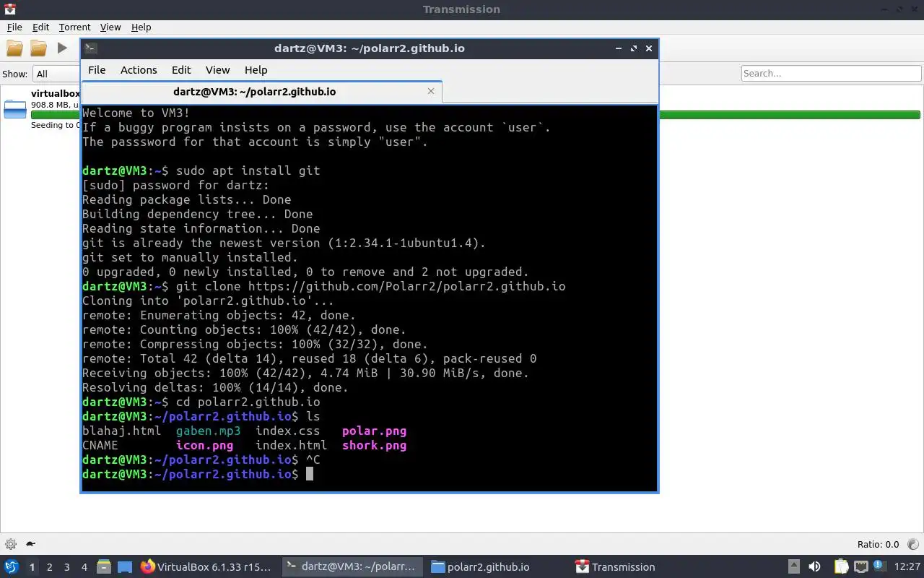Click the second folder icon in Transmission toolbar
924x578 pixels.
(38, 48)
